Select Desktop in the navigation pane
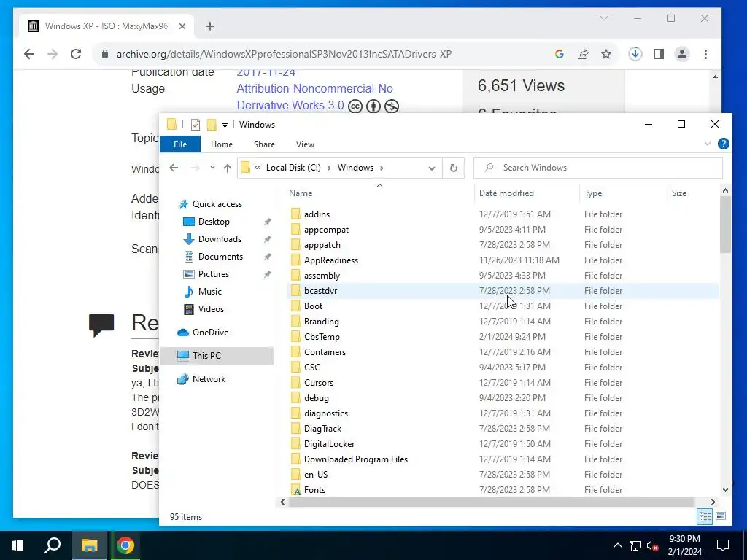The image size is (747, 560). (x=214, y=222)
